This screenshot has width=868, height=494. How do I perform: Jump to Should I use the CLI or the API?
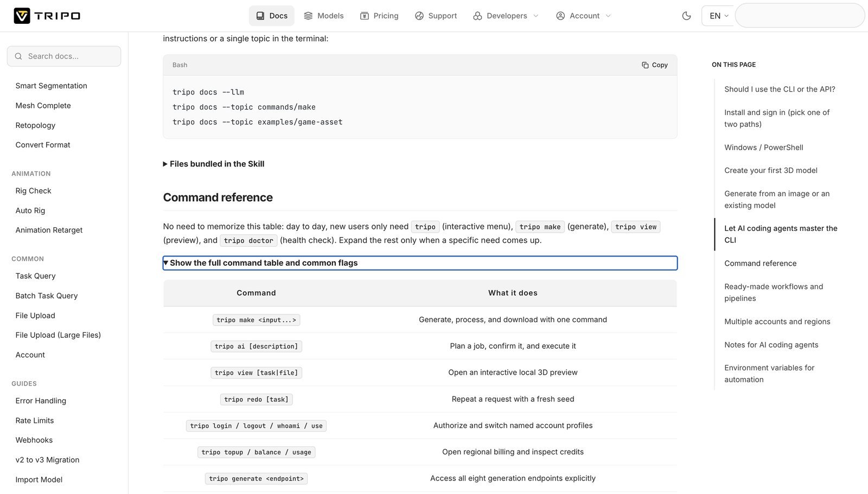[780, 89]
